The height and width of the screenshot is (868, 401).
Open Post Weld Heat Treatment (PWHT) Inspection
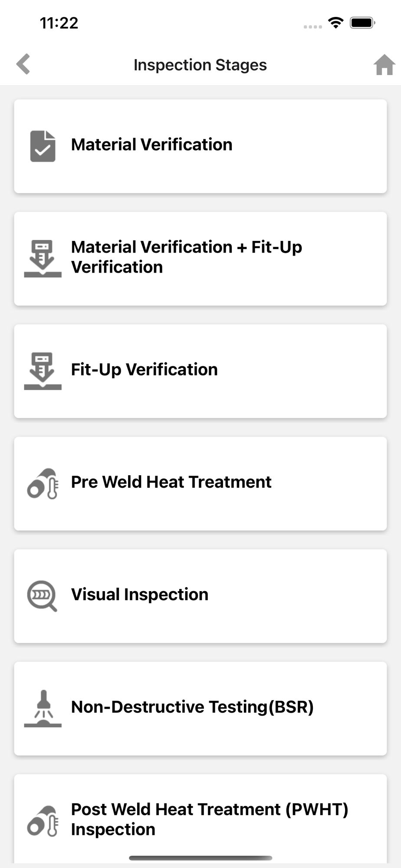point(210,819)
